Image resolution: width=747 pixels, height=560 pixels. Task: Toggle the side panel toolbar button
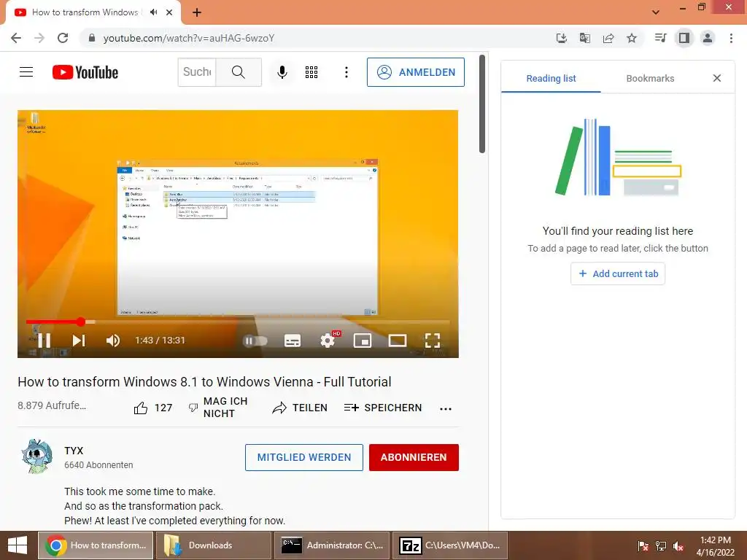point(684,38)
